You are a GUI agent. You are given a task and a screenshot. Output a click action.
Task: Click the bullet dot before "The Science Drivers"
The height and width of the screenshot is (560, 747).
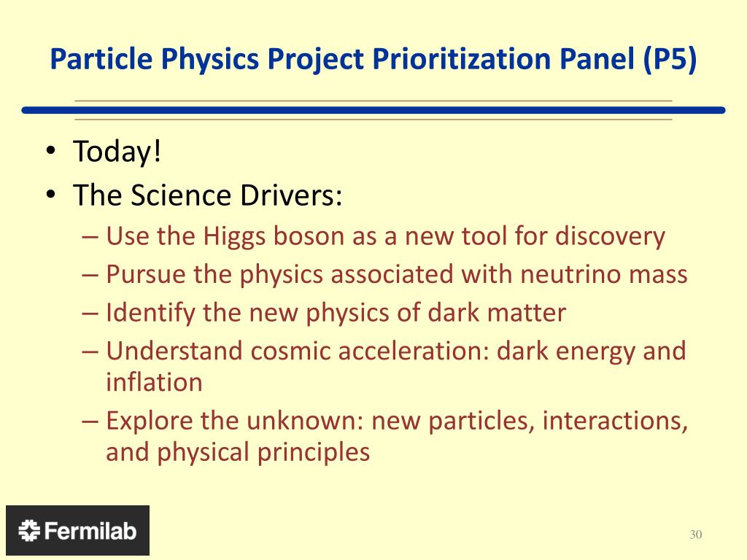[51, 195]
